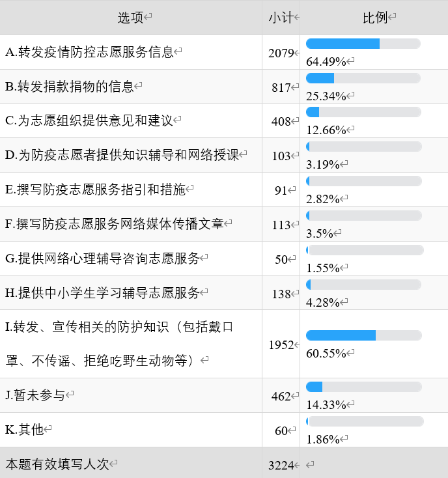Viewport: 448px width, 478px height.
Task: Select option F 撰写防疫志愿服务网络媒体传播文章
Action: click(115, 224)
